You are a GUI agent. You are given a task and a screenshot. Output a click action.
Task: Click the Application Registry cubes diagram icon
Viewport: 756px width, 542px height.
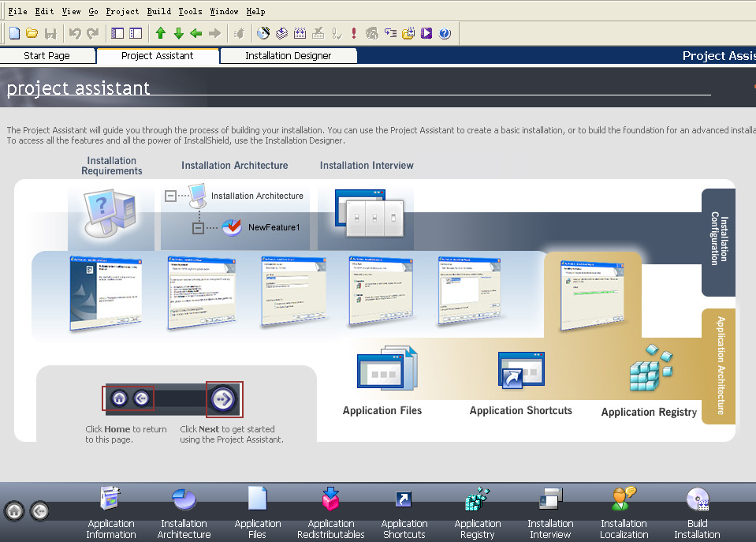click(x=651, y=368)
